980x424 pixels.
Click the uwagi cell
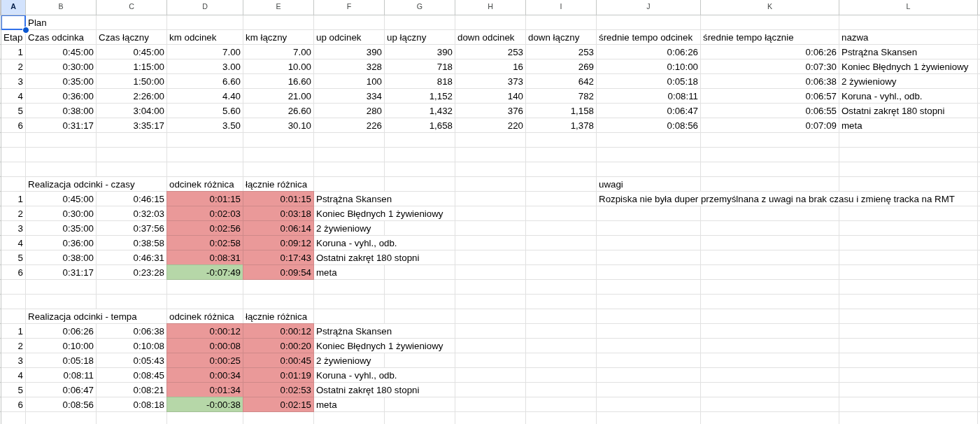[648, 184]
